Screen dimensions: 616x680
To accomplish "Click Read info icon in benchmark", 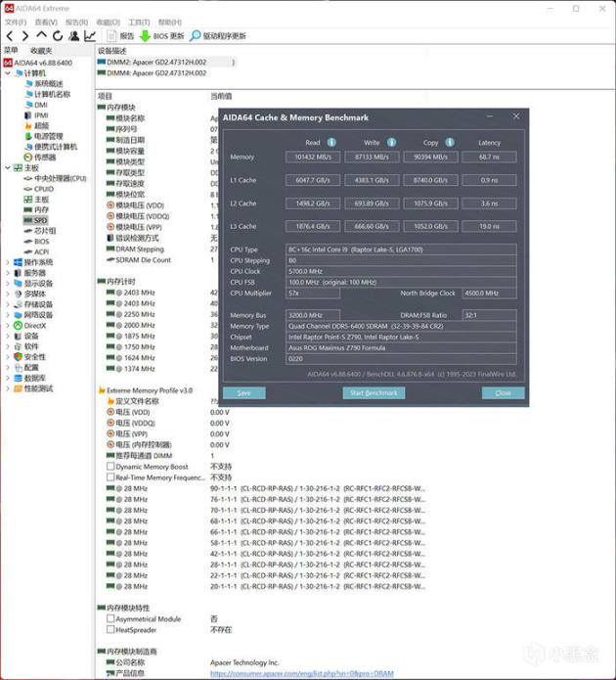I will tap(331, 142).
